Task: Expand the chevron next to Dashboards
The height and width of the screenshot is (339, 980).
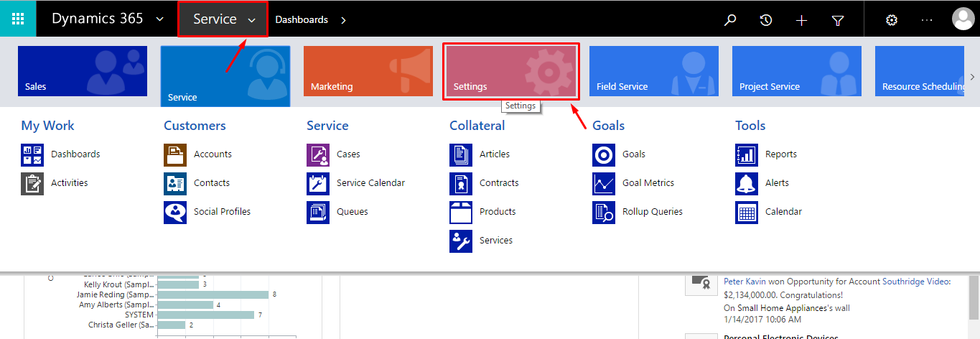Action: 343,20
